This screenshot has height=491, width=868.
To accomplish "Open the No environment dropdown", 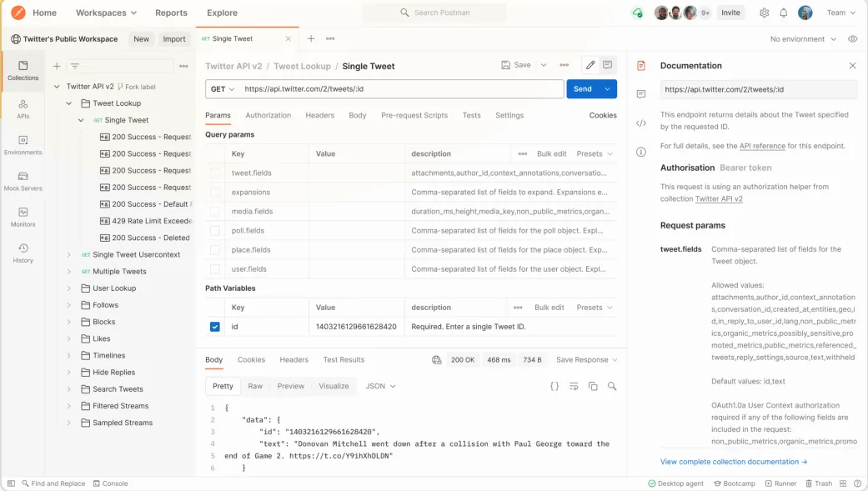I will click(x=803, y=38).
